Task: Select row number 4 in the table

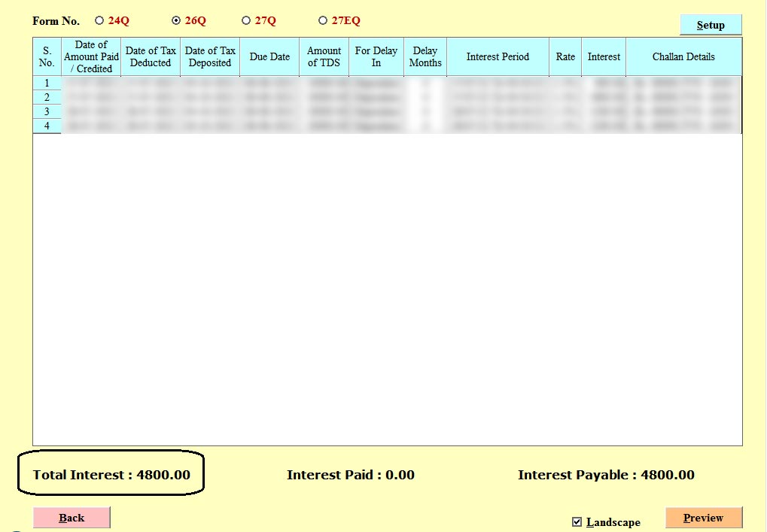Action: tap(47, 126)
